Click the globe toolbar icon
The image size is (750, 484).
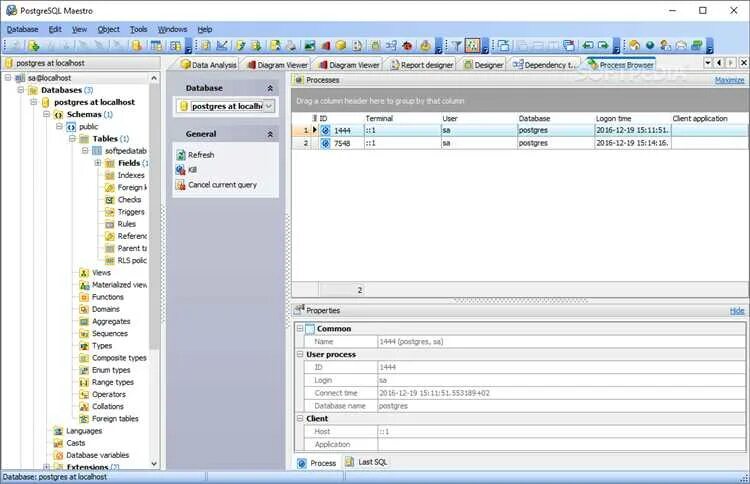tap(650, 46)
